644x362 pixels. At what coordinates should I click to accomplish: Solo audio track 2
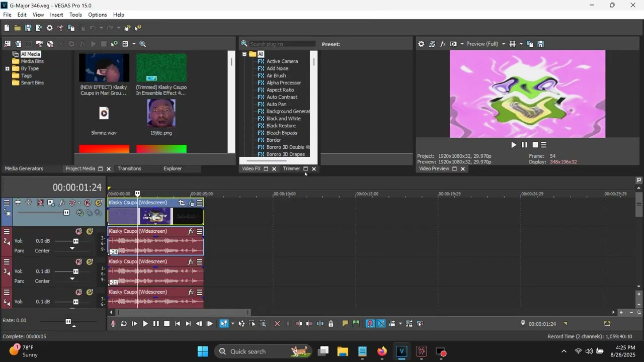90,232
